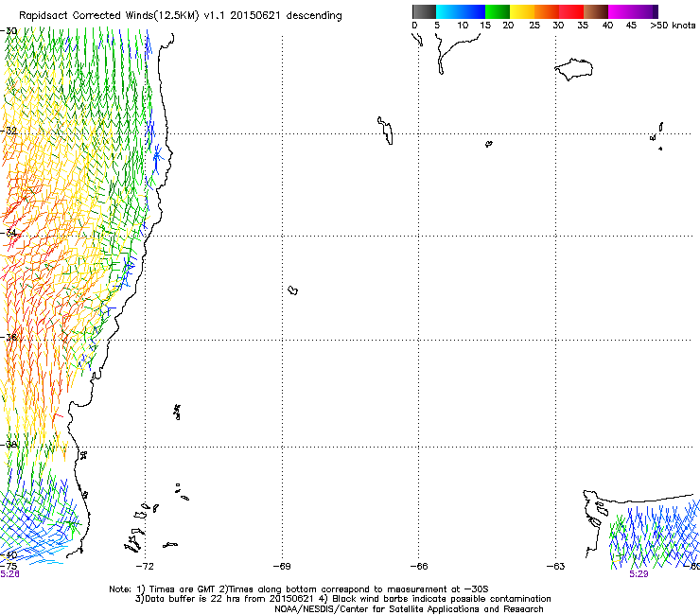Click the '-36' latitude axis label

click(9, 337)
